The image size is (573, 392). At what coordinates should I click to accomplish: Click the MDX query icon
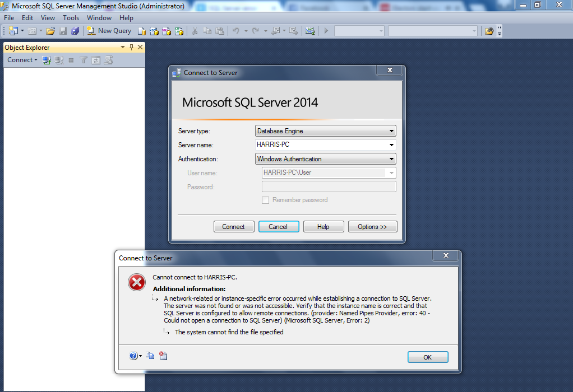pos(154,31)
